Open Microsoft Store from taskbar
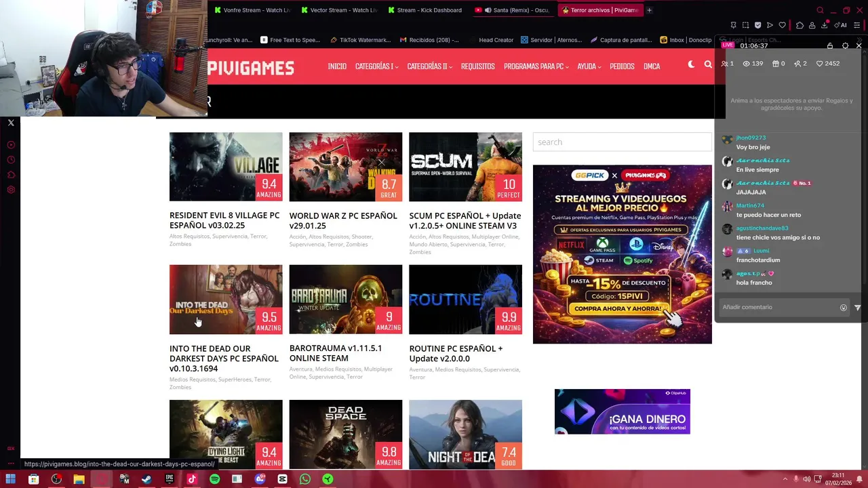This screenshot has height=488, width=868. coord(33,479)
